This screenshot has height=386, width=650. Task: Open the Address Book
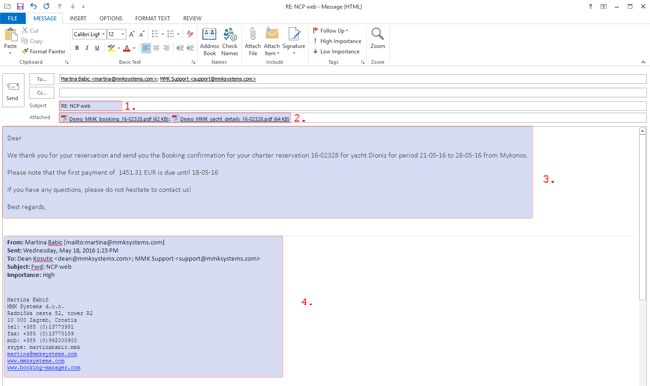[x=209, y=41]
